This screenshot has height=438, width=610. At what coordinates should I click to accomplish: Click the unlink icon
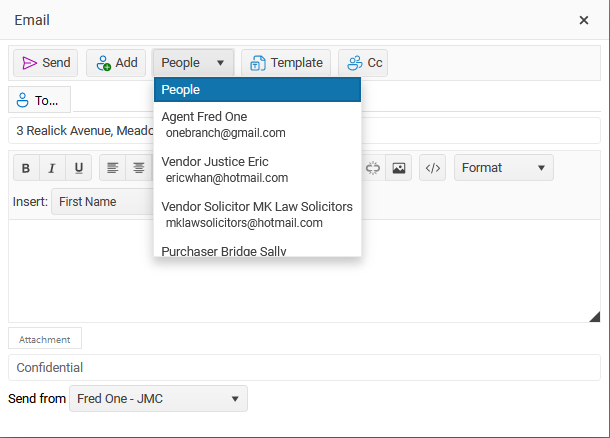(x=373, y=168)
